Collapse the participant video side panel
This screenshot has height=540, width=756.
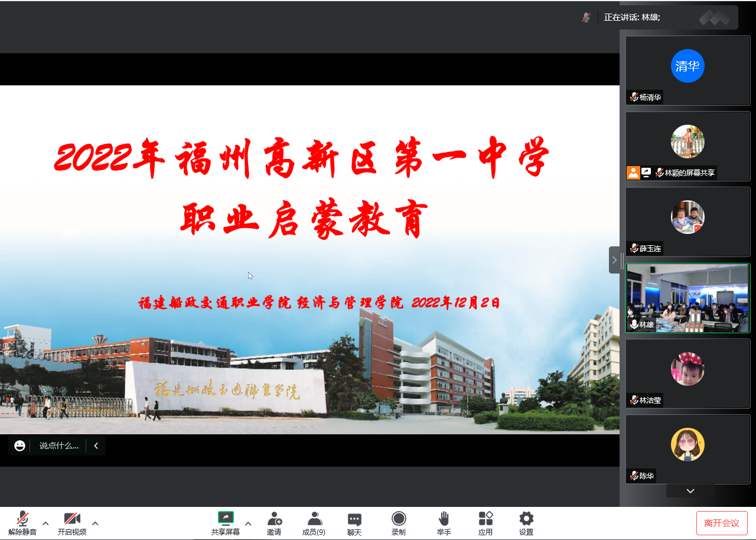[x=614, y=260]
